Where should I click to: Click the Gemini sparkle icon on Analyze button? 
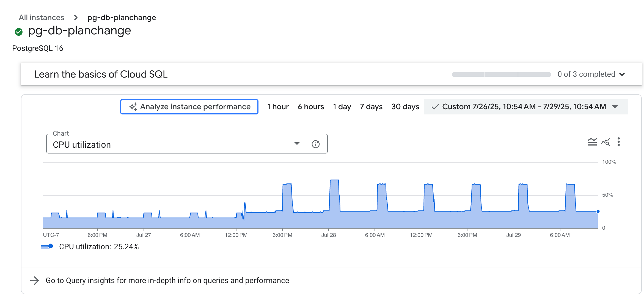click(x=133, y=107)
